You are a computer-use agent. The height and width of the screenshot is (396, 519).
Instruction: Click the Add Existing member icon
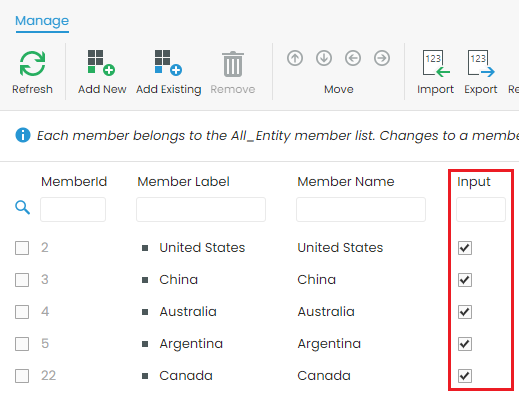[x=168, y=63]
